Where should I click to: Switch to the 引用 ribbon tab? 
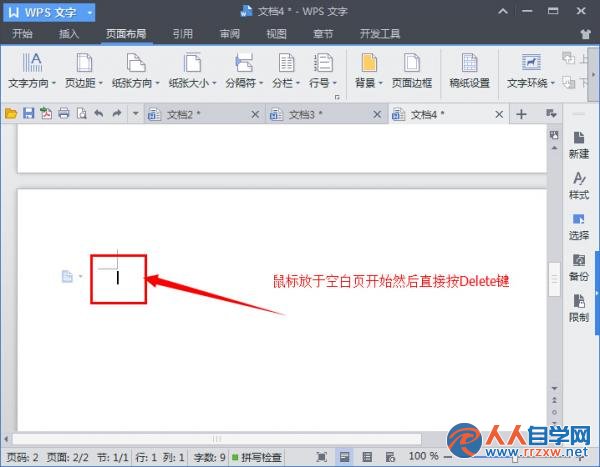(x=183, y=34)
